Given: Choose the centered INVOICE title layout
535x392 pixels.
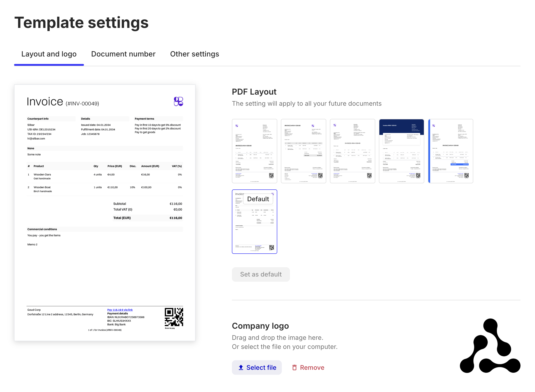Looking at the screenshot, I should click(x=353, y=151).
